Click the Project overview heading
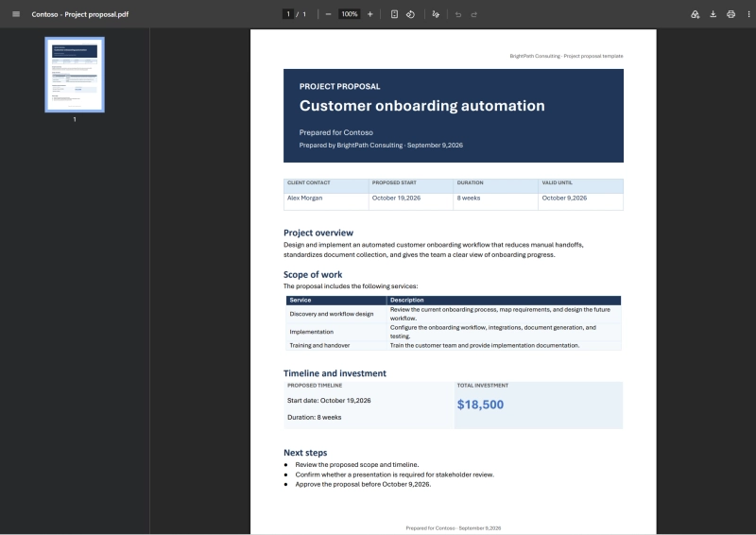 click(318, 233)
